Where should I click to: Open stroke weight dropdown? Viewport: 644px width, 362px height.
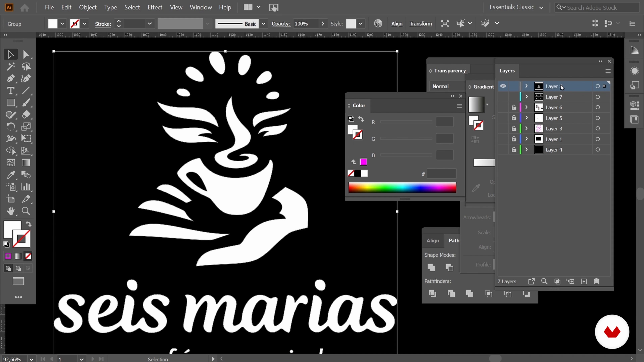[149, 24]
